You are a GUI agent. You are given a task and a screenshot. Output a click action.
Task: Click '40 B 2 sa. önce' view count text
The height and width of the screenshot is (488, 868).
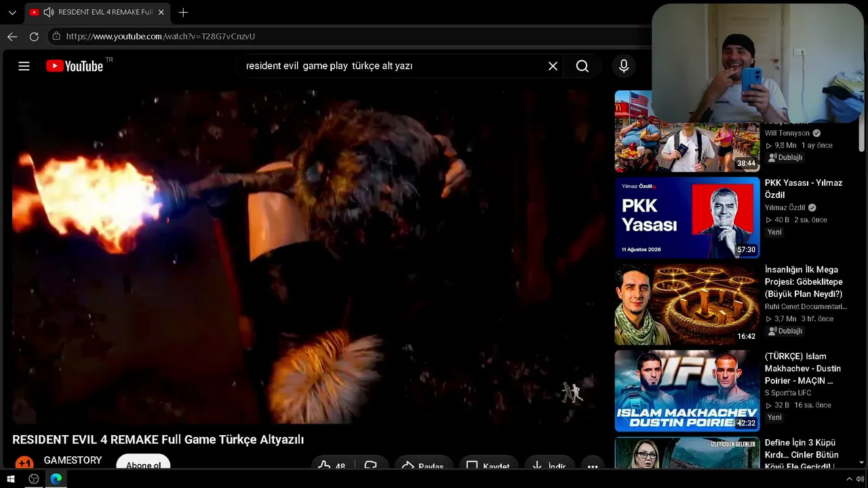796,220
